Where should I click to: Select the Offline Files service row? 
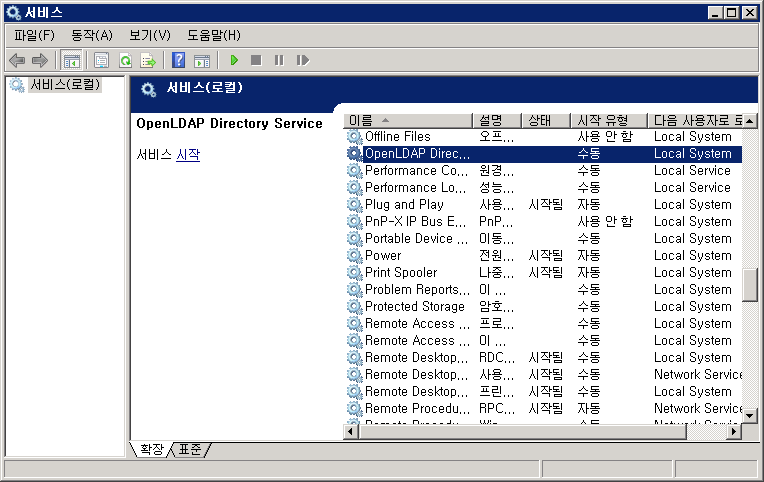coord(543,136)
